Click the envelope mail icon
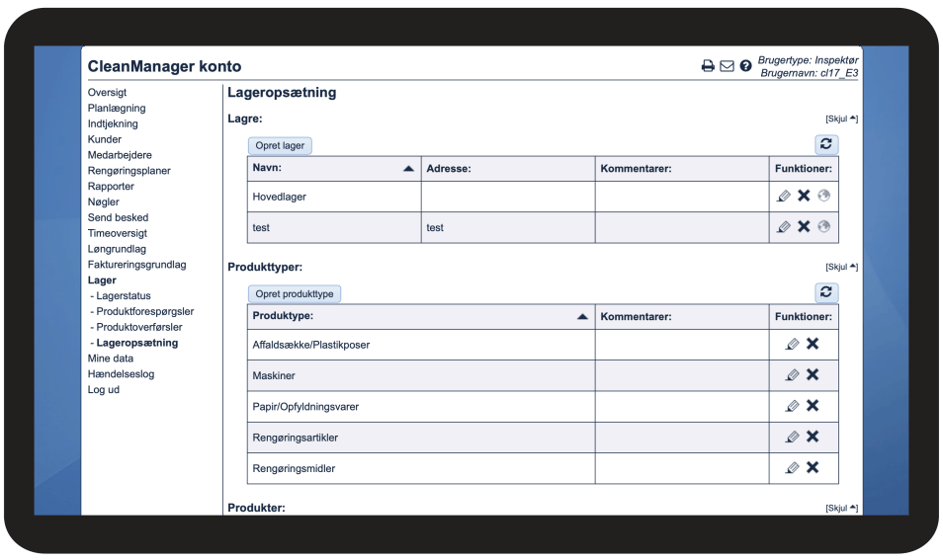Image resolution: width=943 pixels, height=560 pixels. click(727, 66)
